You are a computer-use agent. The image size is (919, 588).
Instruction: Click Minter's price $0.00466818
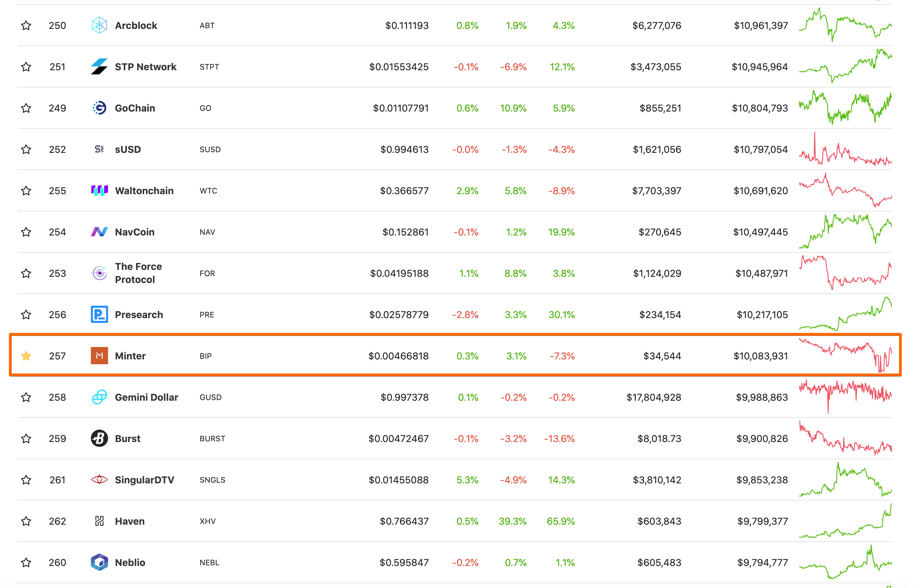click(399, 356)
